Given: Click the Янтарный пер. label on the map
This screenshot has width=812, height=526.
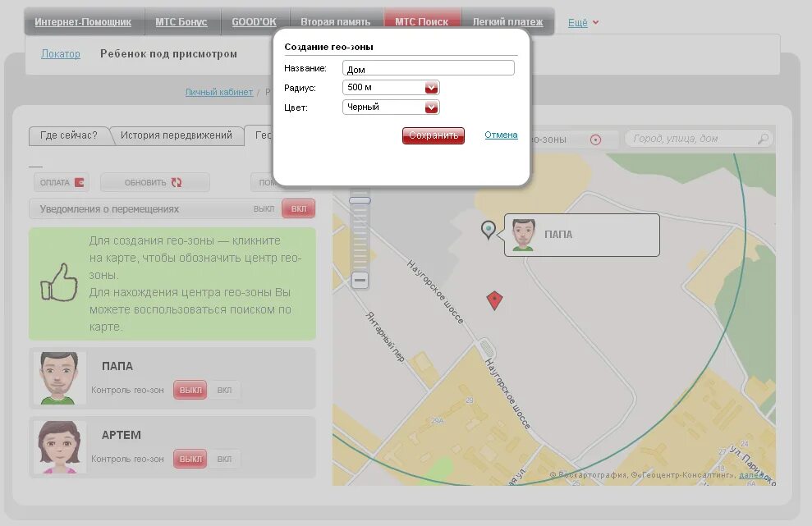Looking at the screenshot, I should click(385, 336).
